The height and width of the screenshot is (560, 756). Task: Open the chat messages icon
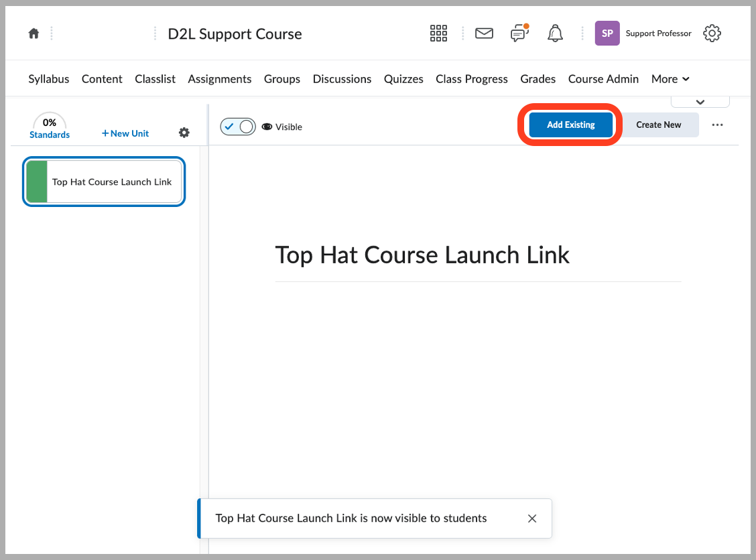519,33
